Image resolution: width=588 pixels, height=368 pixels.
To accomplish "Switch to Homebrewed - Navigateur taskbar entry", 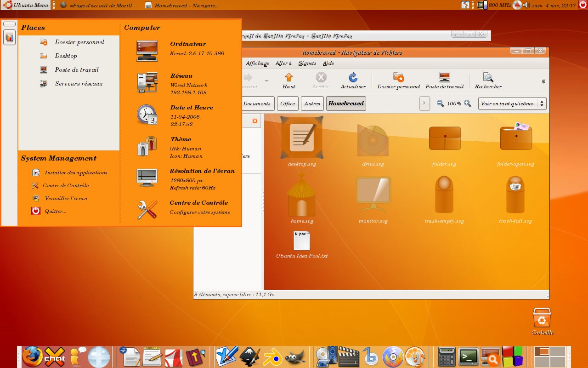I will point(182,5).
